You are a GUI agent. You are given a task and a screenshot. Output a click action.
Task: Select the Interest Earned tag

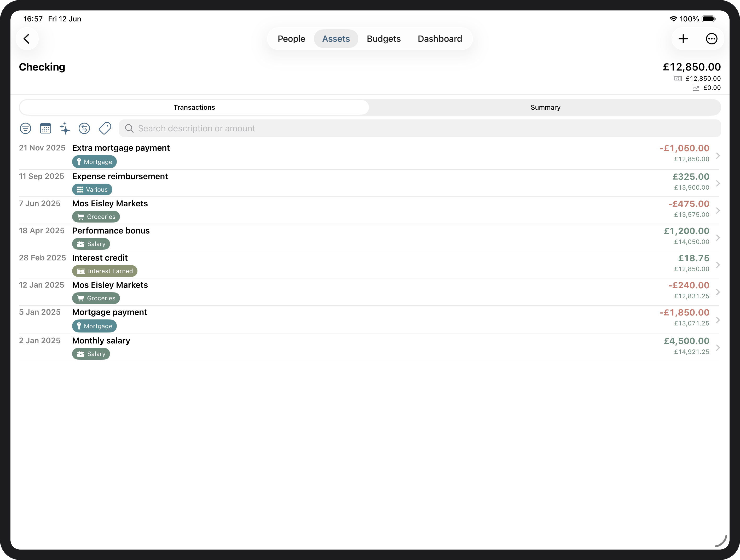coord(105,271)
